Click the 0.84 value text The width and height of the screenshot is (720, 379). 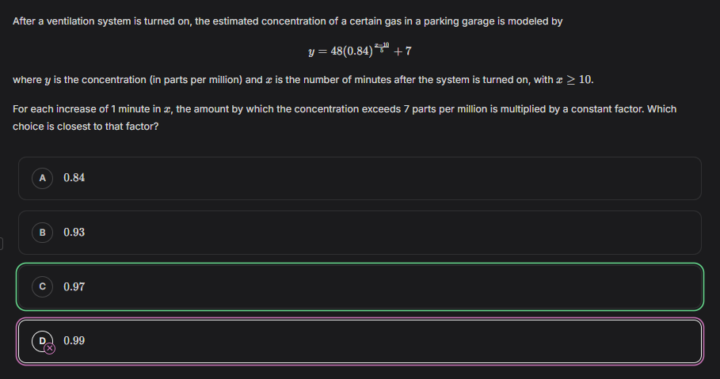click(x=74, y=178)
